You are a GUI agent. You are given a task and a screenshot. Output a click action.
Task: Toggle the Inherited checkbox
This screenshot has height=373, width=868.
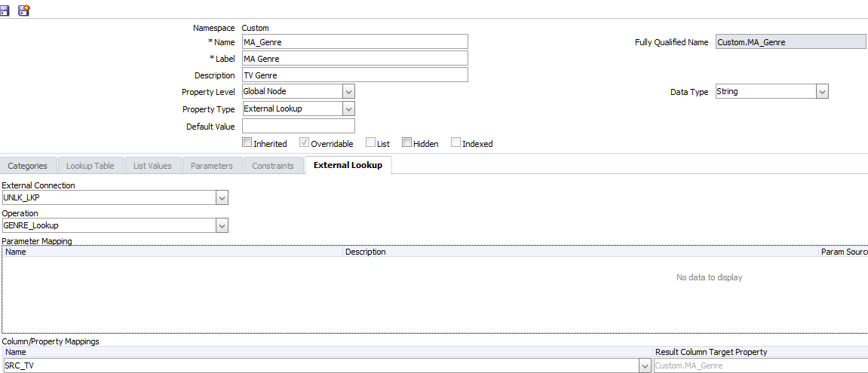click(x=247, y=142)
